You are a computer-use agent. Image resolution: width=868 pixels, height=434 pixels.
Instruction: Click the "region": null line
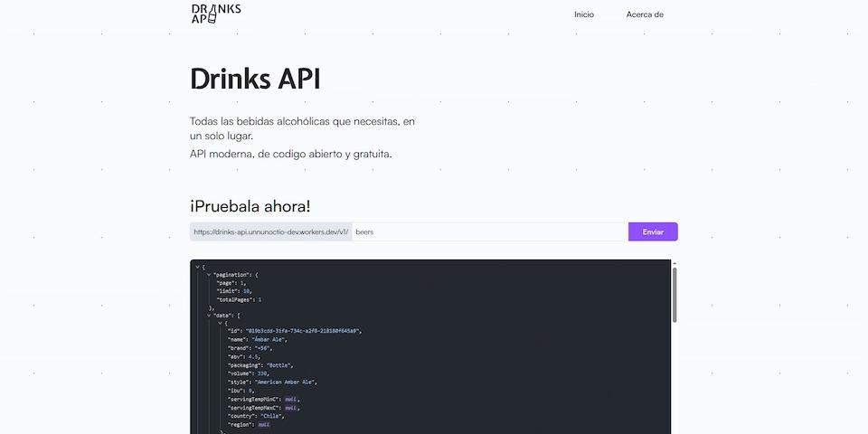249,425
